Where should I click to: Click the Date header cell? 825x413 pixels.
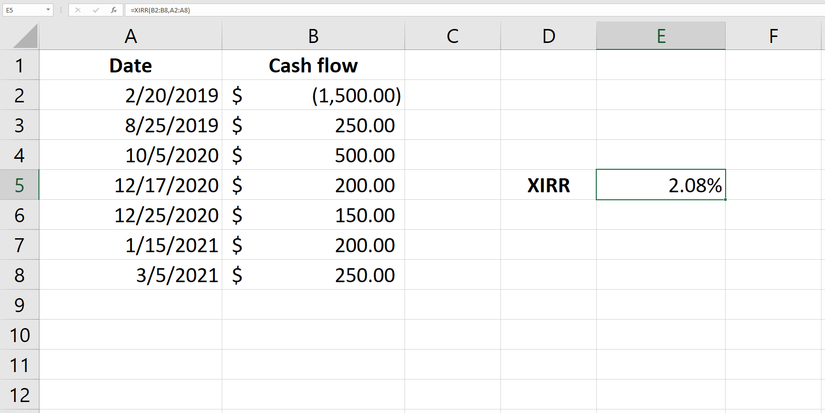point(130,65)
